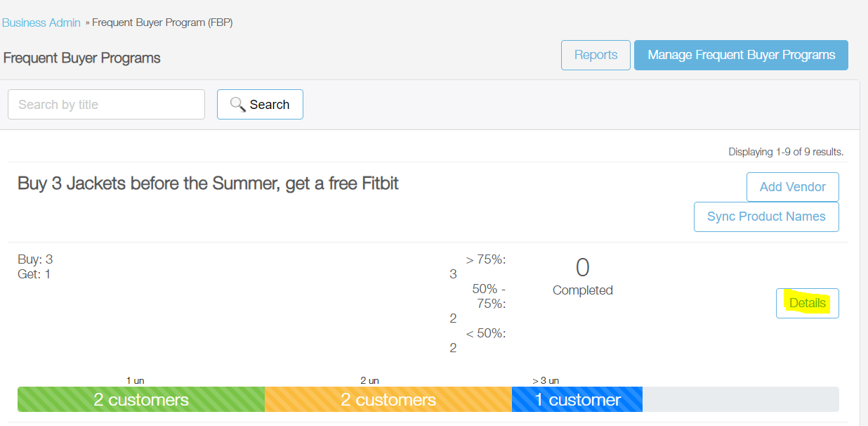Click the Buy 3 Jackets program title
This screenshot has width=868, height=426.
pos(208,183)
